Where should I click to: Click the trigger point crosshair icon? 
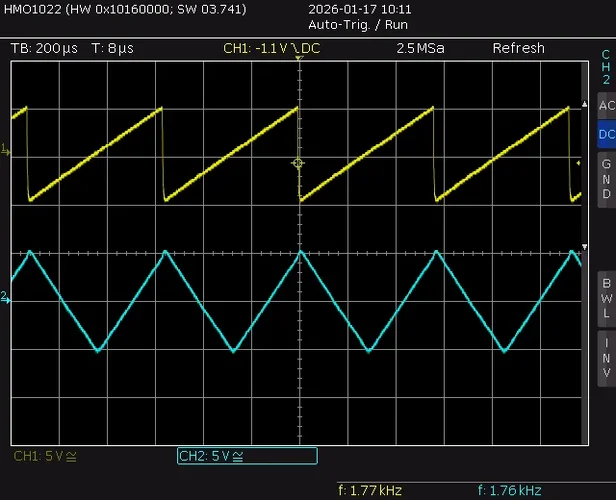click(x=298, y=163)
